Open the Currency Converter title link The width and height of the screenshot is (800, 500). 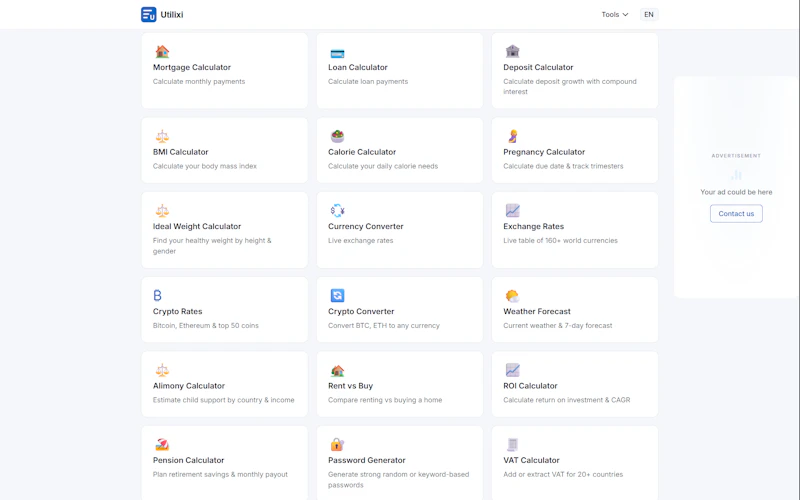click(365, 227)
